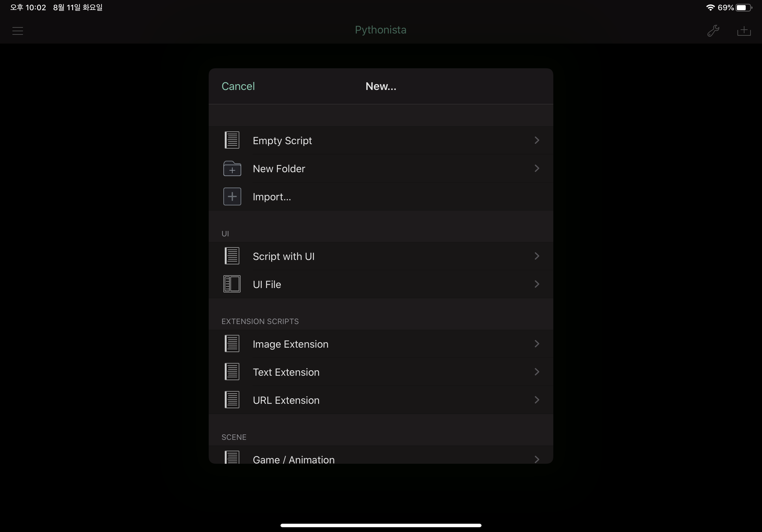Click the new file plus icon in the top bar
762x532 pixels.
744,31
